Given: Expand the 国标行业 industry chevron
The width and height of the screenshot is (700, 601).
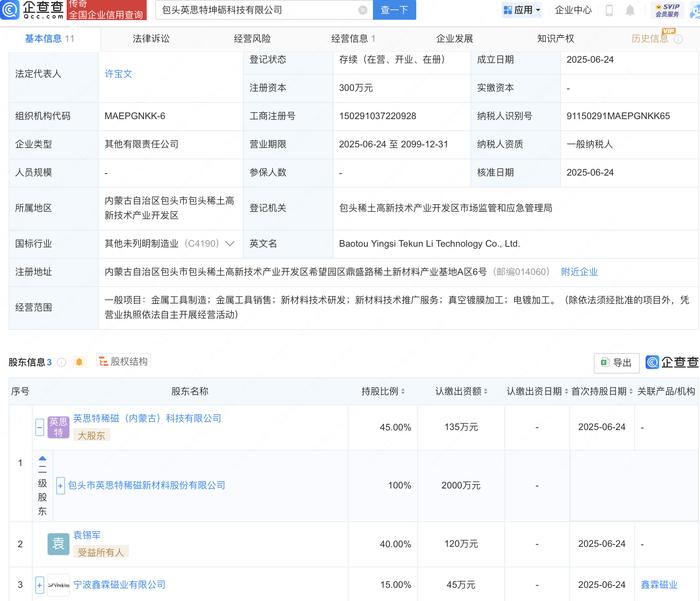Looking at the screenshot, I should tap(230, 244).
